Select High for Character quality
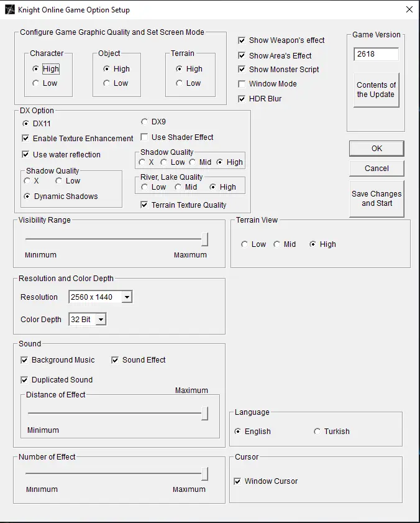This screenshot has height=523, width=420. pos(35,68)
